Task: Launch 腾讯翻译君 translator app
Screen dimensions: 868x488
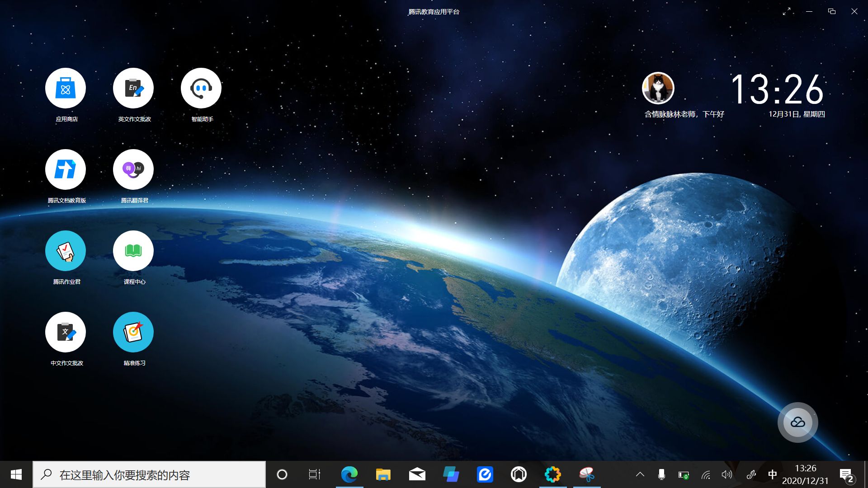Action: point(133,169)
